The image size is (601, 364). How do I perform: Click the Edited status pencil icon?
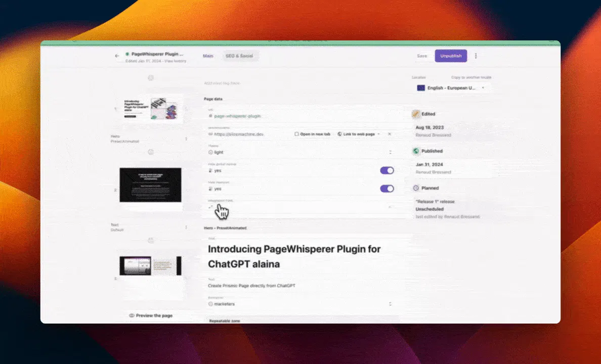pos(416,114)
